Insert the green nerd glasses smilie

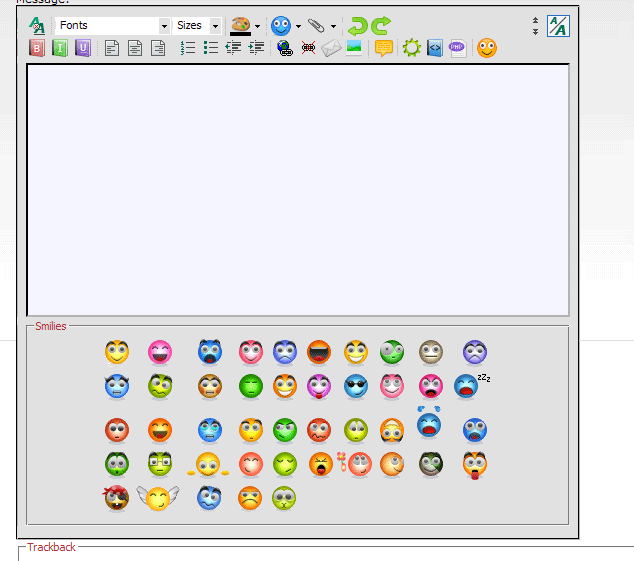pos(160,464)
